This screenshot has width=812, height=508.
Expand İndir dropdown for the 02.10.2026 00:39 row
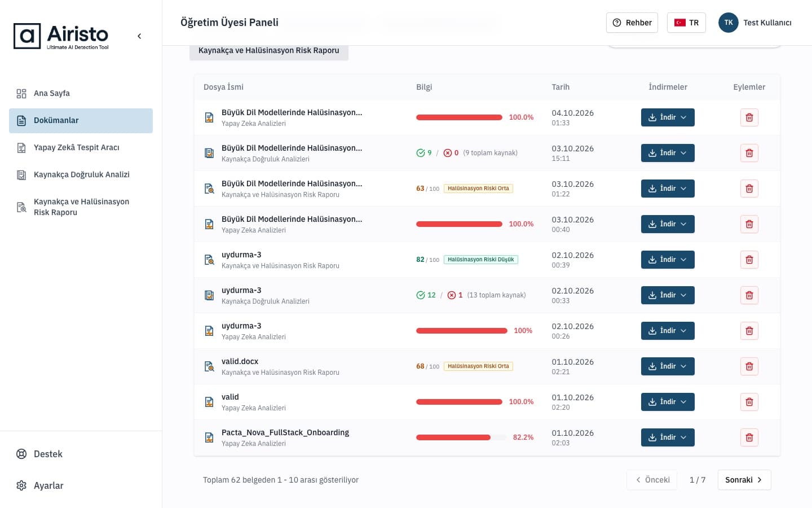668,260
